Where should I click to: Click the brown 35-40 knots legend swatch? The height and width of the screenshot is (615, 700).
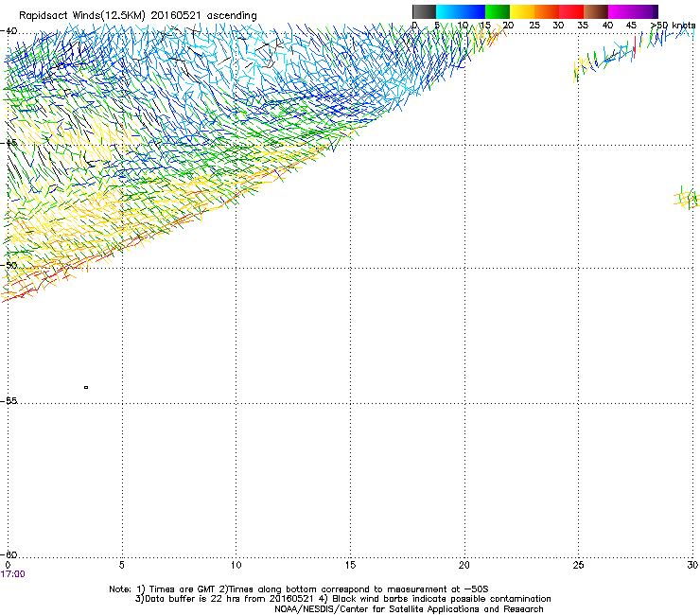click(596, 11)
